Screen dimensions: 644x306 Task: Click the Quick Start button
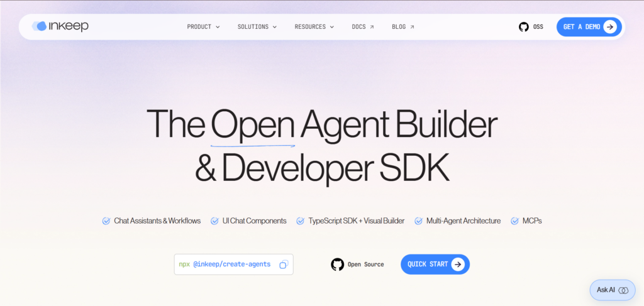click(435, 265)
